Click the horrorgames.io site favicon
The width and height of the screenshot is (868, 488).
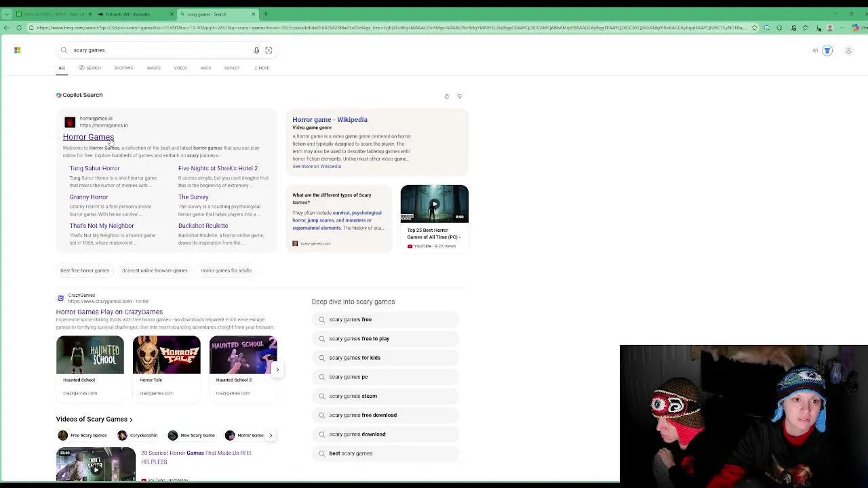(70, 122)
